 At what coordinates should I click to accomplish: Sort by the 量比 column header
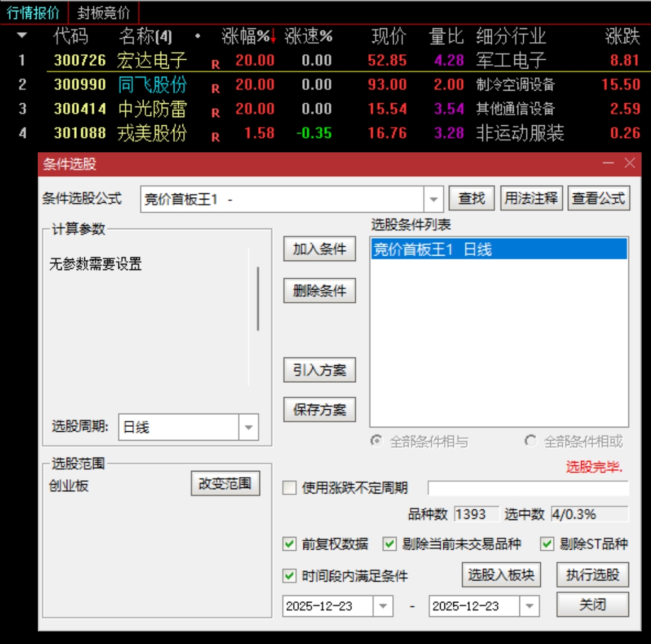click(446, 36)
